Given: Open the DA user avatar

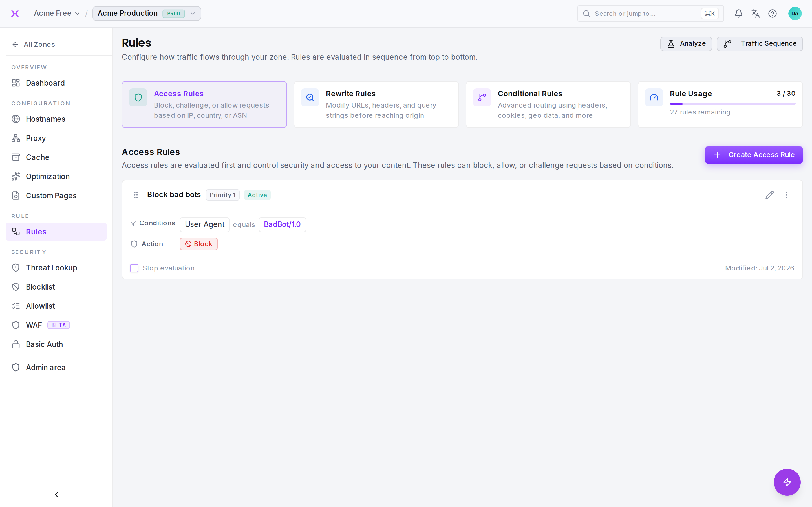Looking at the screenshot, I should (795, 14).
